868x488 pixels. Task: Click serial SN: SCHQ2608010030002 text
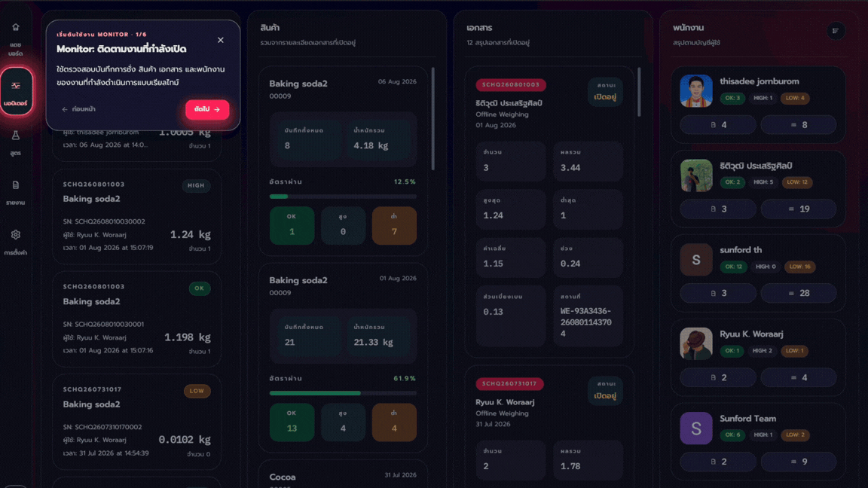click(104, 221)
